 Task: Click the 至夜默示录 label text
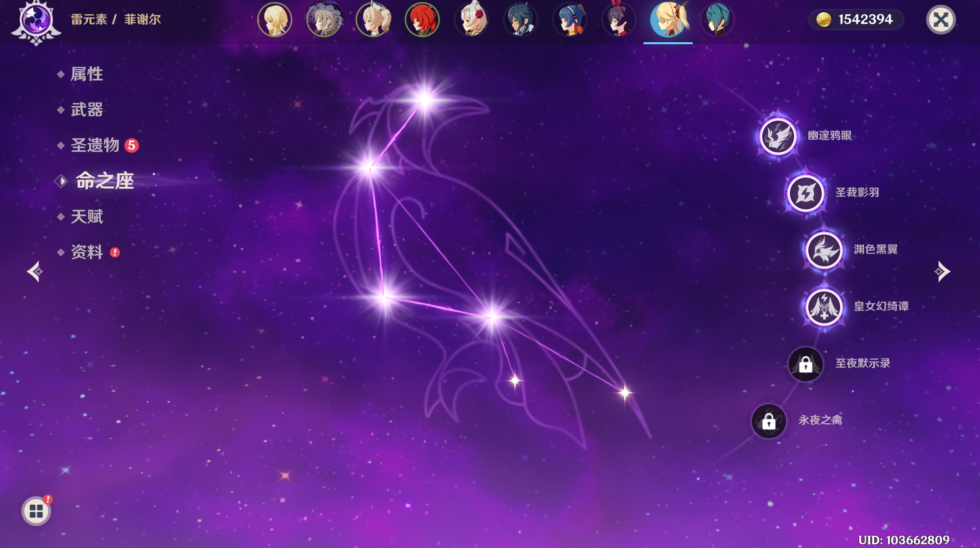pyautogui.click(x=862, y=363)
